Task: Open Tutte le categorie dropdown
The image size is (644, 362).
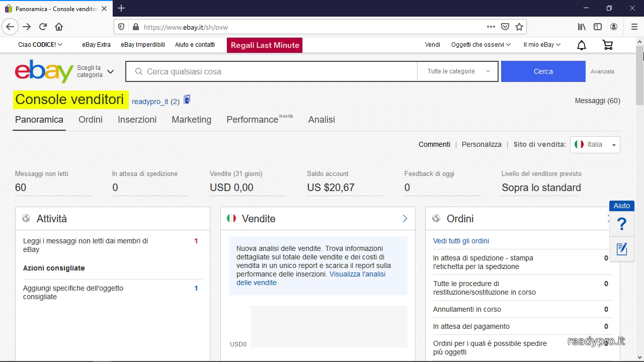Action: point(458,71)
